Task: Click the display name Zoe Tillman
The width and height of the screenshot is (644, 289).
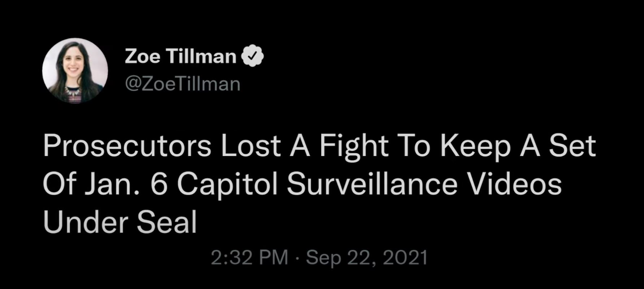Action: [180, 56]
